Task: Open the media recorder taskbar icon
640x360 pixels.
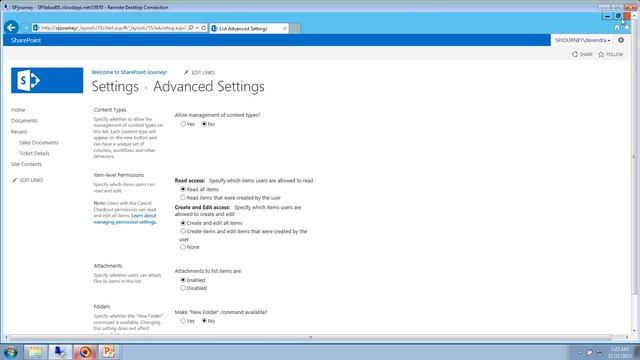Action: coord(85,352)
